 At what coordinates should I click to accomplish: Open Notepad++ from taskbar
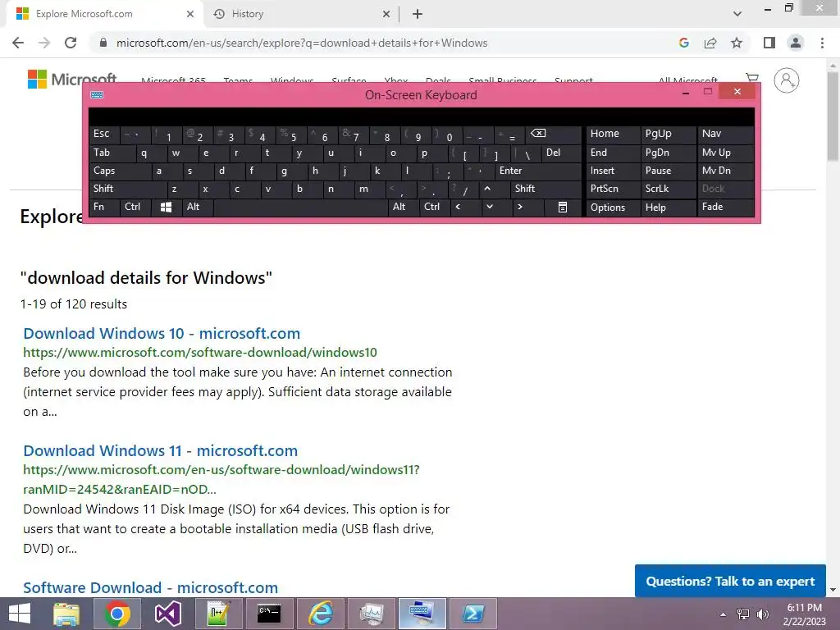[218, 614]
